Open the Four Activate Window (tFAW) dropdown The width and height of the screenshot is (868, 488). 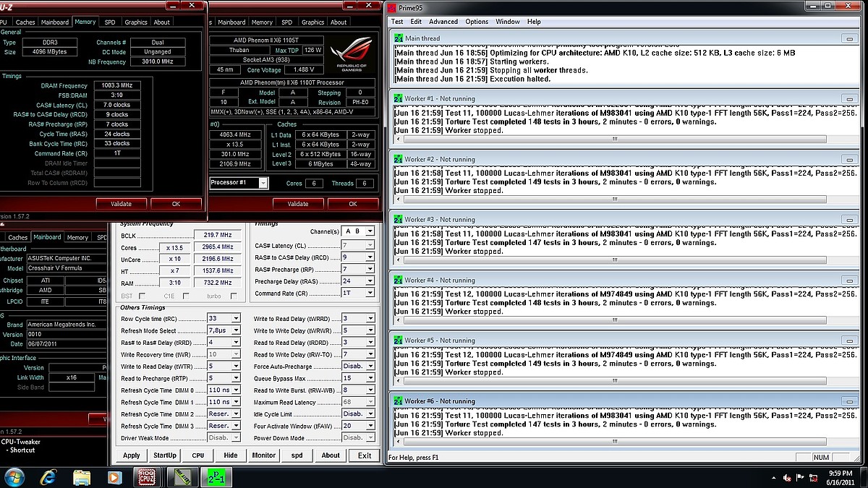point(358,426)
